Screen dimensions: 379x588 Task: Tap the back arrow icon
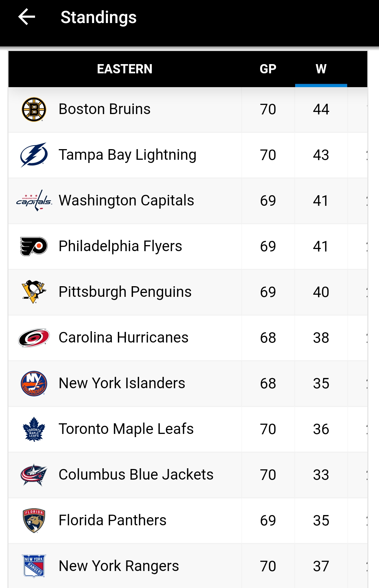(27, 17)
